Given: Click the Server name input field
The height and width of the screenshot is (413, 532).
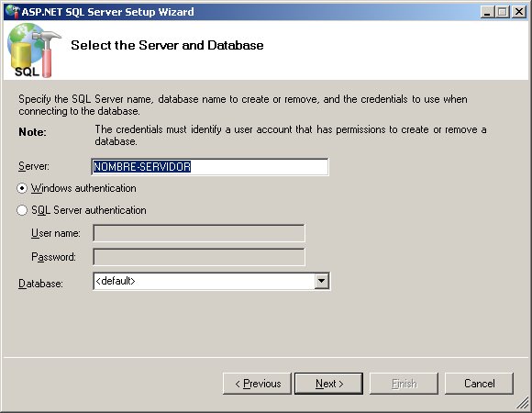Looking at the screenshot, I should [x=210, y=167].
